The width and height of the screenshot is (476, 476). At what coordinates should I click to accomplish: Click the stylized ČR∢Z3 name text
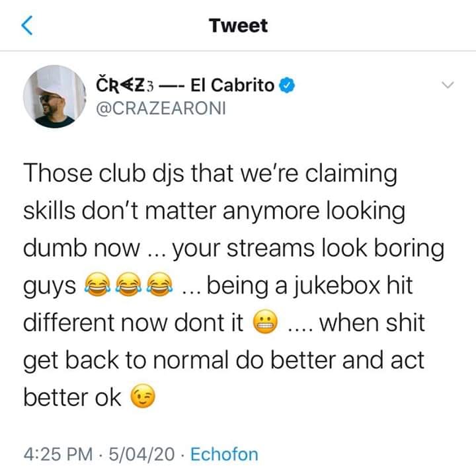125,85
